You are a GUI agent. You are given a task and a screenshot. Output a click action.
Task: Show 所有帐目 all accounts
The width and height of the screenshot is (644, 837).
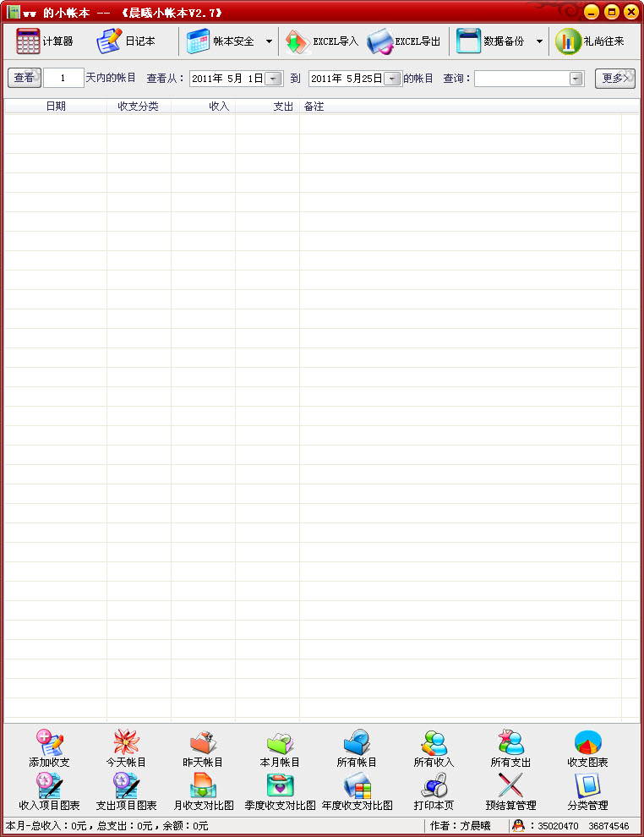coord(357,748)
